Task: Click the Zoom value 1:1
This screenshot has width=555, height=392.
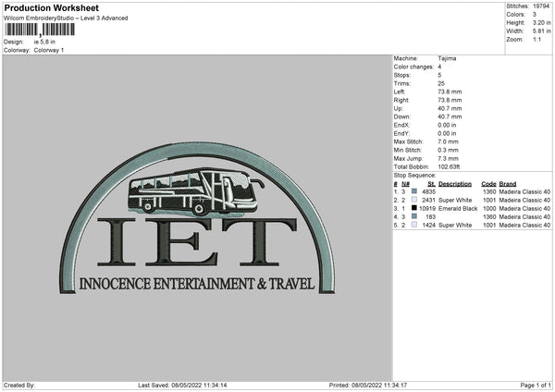Action: coord(536,39)
